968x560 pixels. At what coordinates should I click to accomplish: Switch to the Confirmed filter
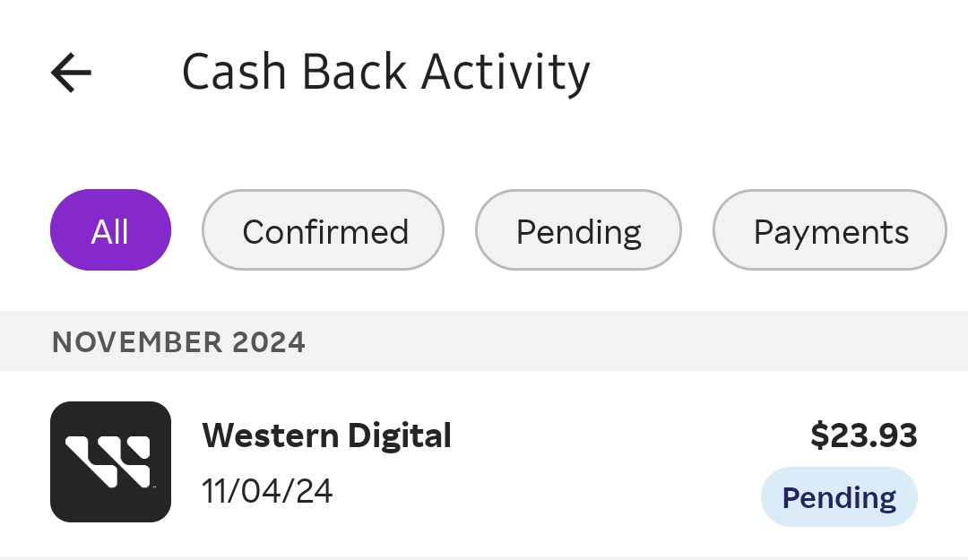coord(324,230)
